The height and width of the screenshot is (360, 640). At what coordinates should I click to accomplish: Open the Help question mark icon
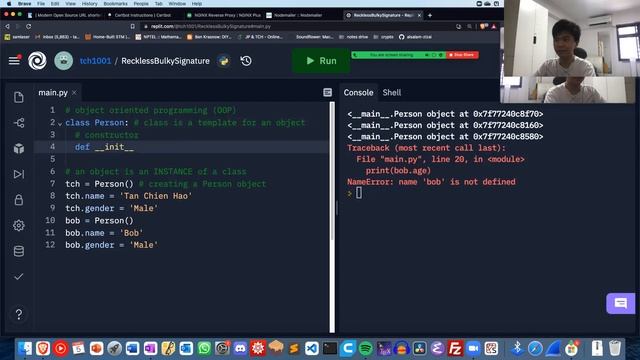click(x=19, y=314)
